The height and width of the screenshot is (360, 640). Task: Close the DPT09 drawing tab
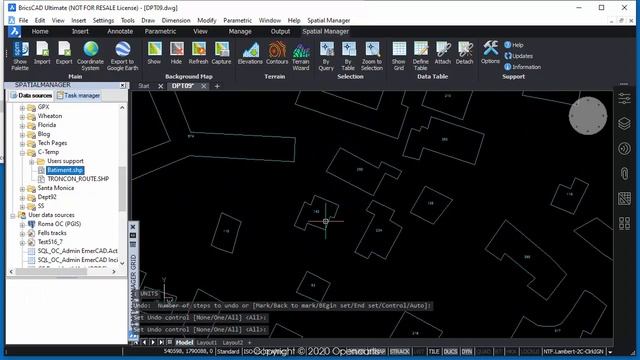tap(203, 86)
